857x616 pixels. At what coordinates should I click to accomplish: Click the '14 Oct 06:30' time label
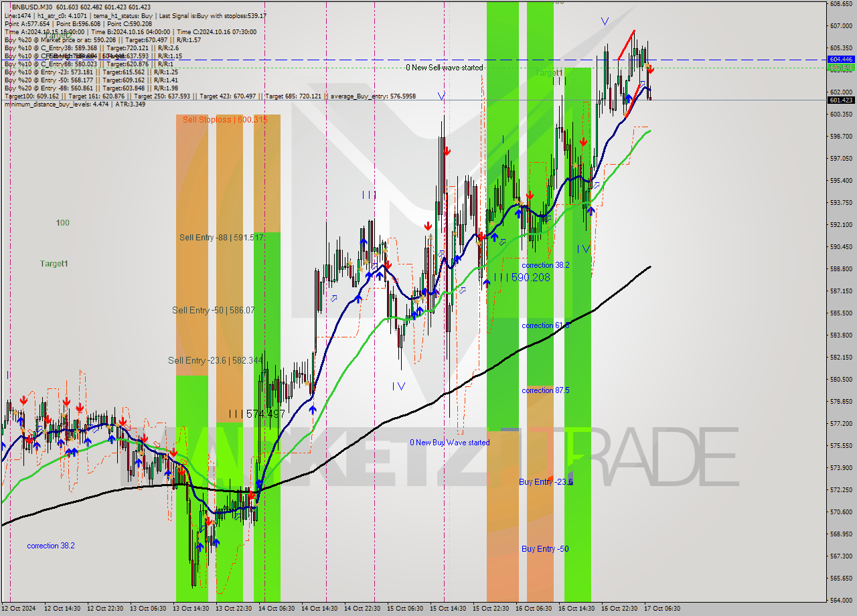tap(277, 609)
